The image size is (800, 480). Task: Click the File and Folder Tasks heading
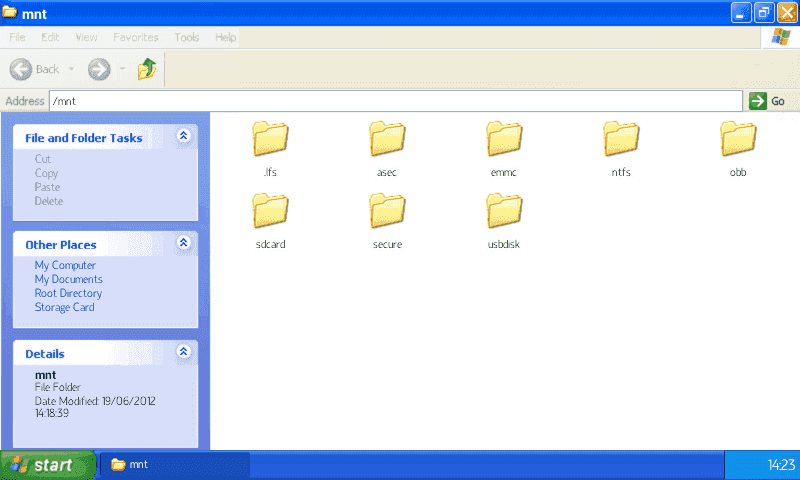click(84, 138)
